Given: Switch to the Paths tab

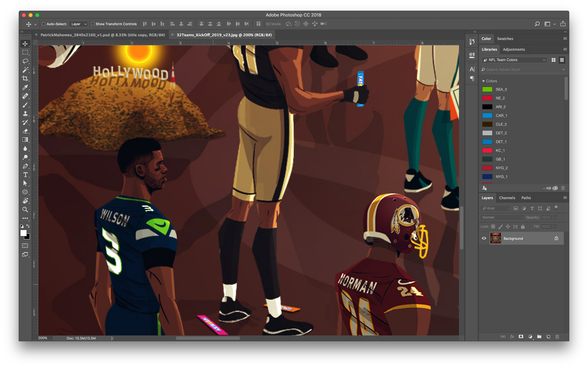Looking at the screenshot, I should pyautogui.click(x=526, y=198).
